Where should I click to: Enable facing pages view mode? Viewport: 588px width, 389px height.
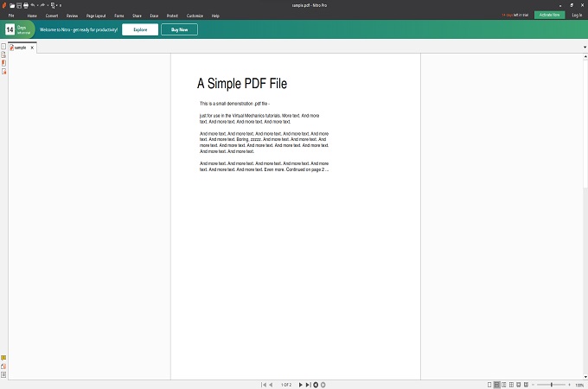pos(503,385)
